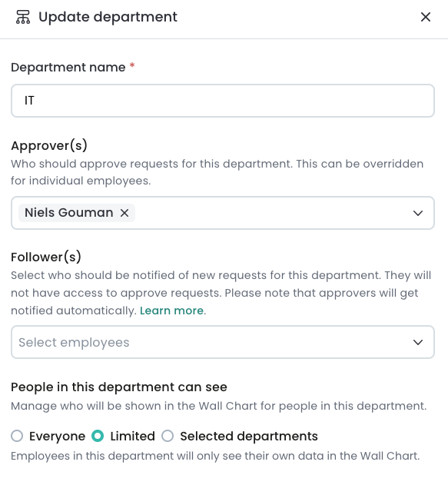Screen dimensions: 448x485
Task: Expand the Follower(s) dropdown chevron
Action: [418, 342]
